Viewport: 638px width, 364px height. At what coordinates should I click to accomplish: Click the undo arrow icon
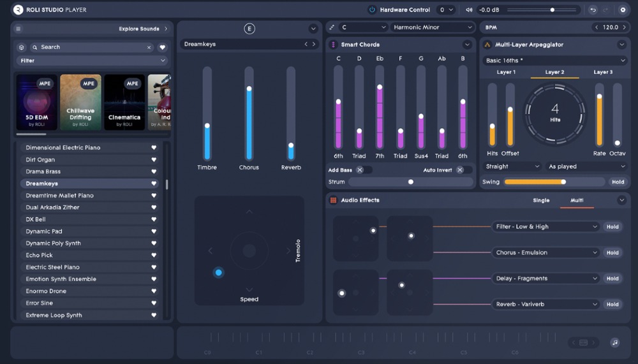click(x=593, y=10)
